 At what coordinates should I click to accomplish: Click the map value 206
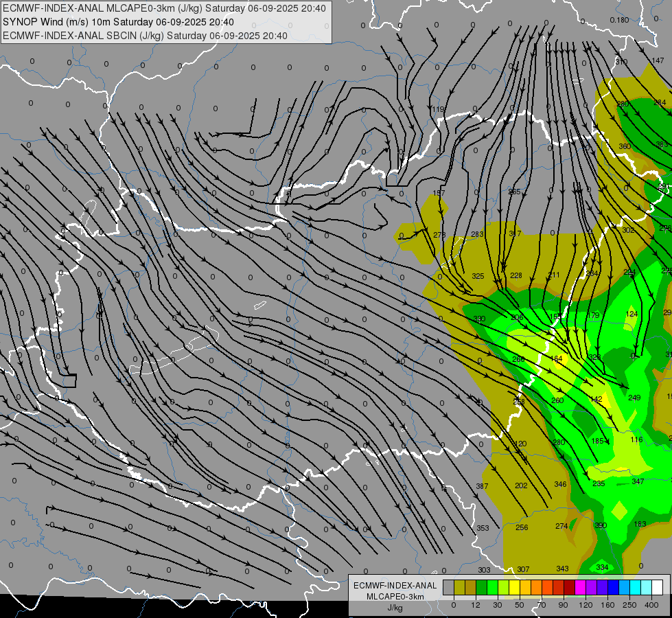(517, 317)
